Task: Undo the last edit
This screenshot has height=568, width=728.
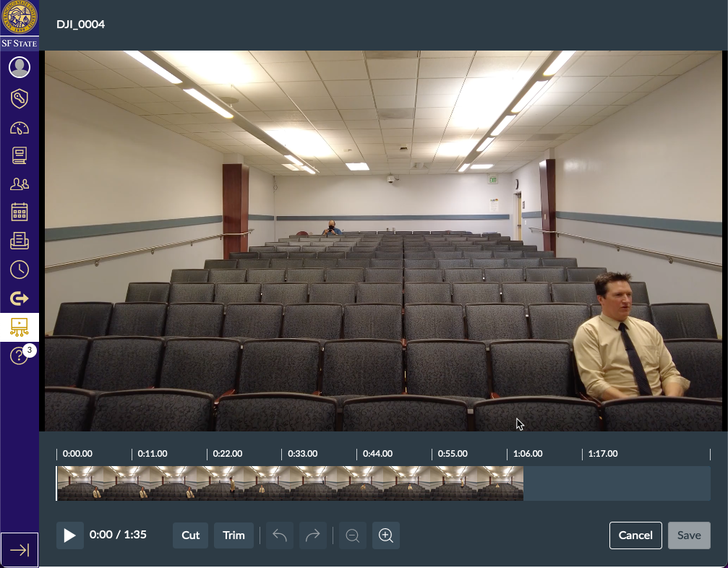Action: tap(280, 535)
